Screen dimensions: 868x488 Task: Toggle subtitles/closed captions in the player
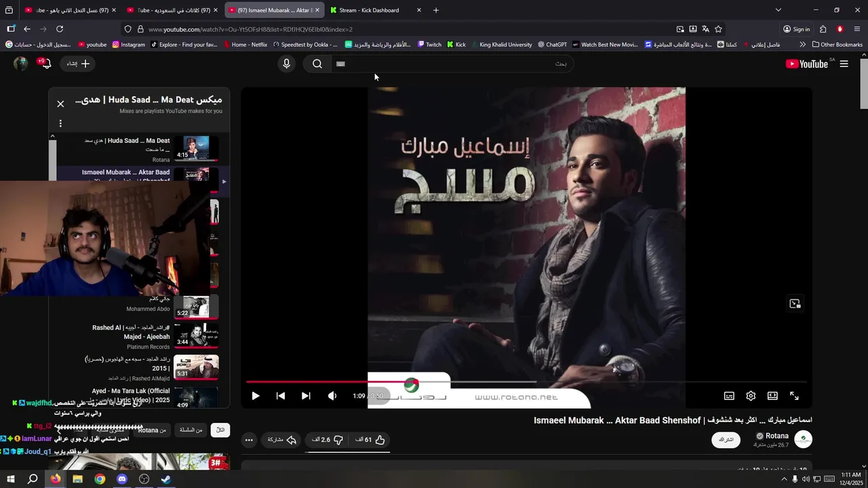tap(729, 396)
